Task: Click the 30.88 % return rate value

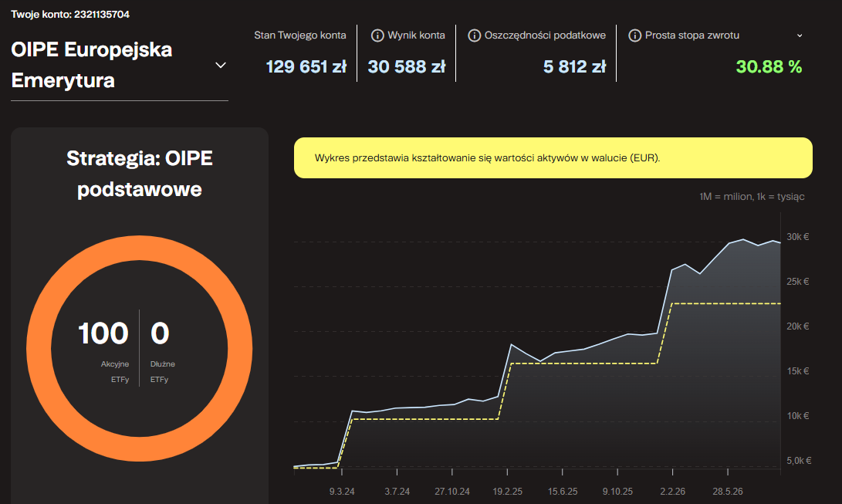Action: click(x=769, y=66)
